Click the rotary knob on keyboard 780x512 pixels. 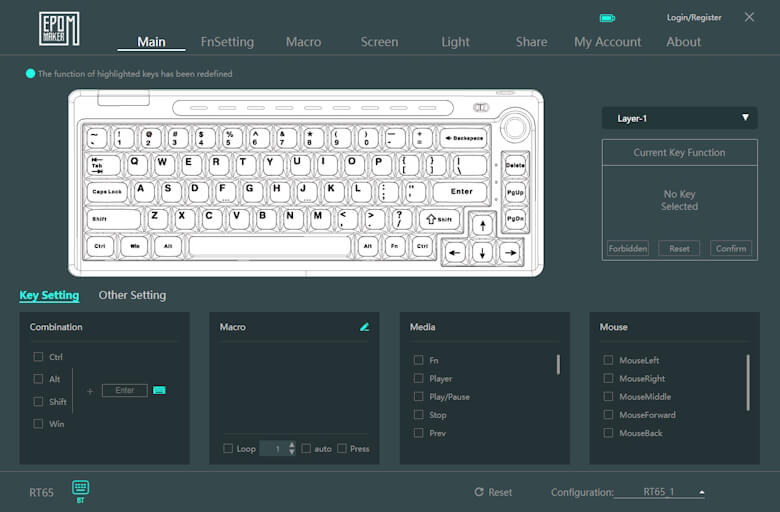click(x=516, y=128)
